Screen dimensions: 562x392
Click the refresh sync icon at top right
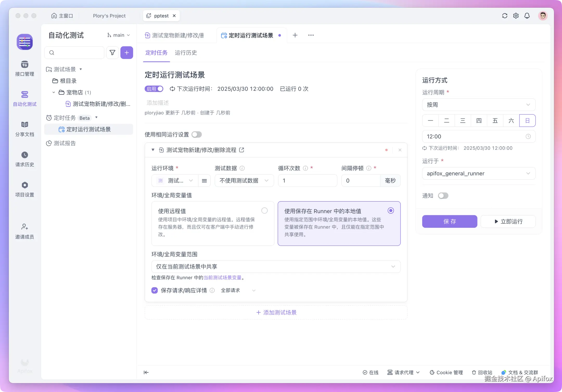coord(504,16)
